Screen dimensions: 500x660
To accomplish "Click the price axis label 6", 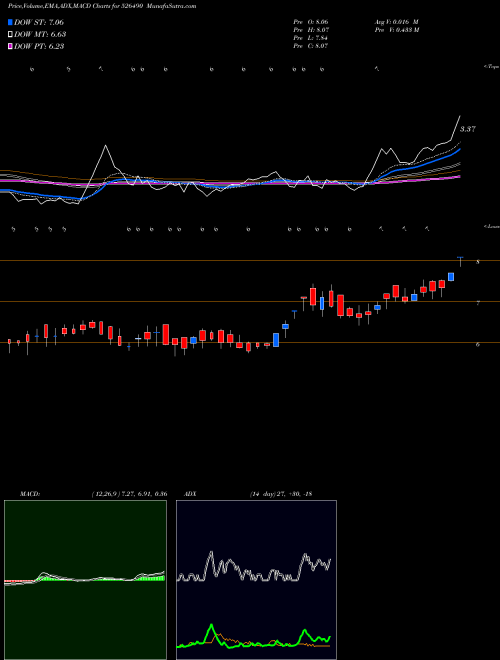I will click(x=478, y=344).
